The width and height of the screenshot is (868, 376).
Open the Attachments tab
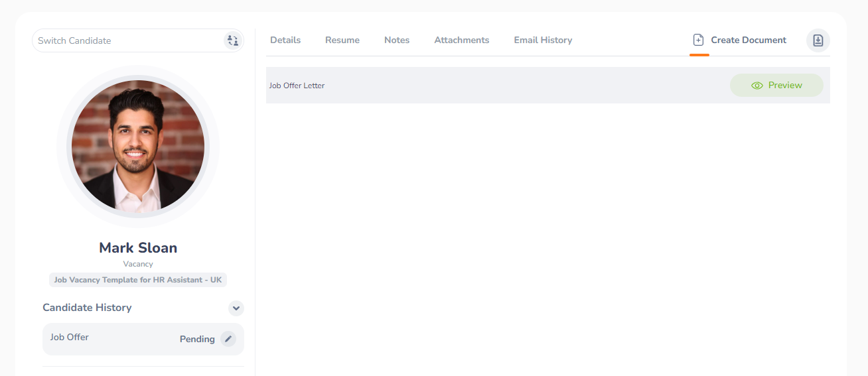tap(462, 40)
